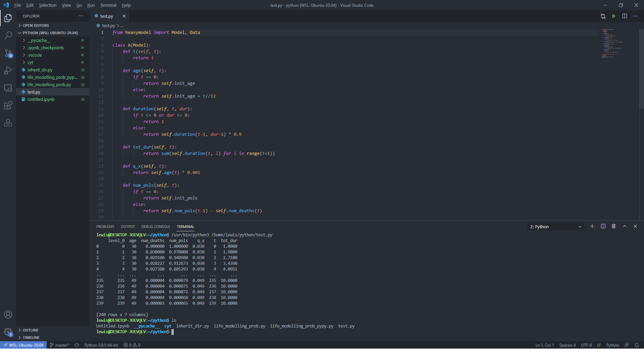644x362 pixels.
Task: Expand the __pycache__ folder
Action: pyautogui.click(x=39, y=40)
